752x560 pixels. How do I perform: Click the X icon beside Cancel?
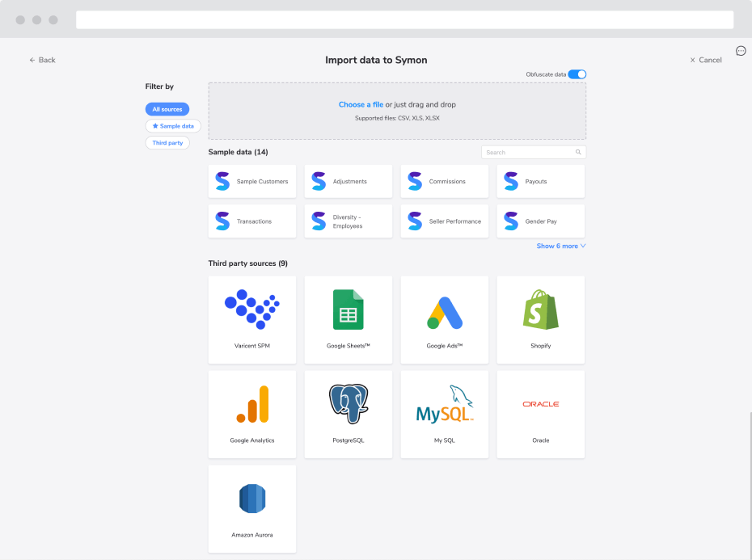point(692,60)
